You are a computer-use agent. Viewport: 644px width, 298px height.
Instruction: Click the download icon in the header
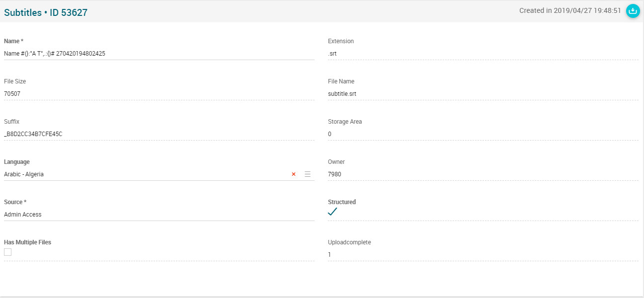(x=633, y=10)
